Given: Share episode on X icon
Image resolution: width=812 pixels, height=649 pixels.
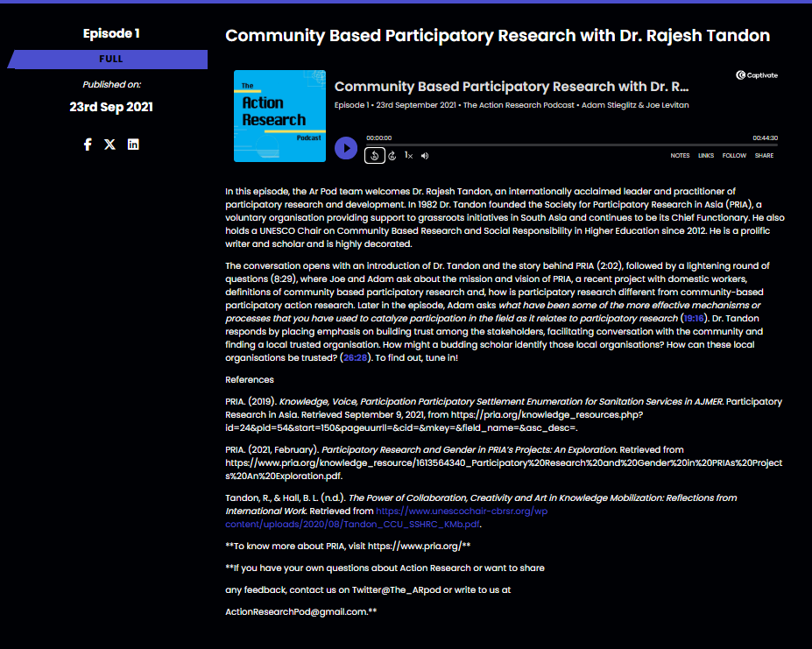Looking at the screenshot, I should [110, 145].
